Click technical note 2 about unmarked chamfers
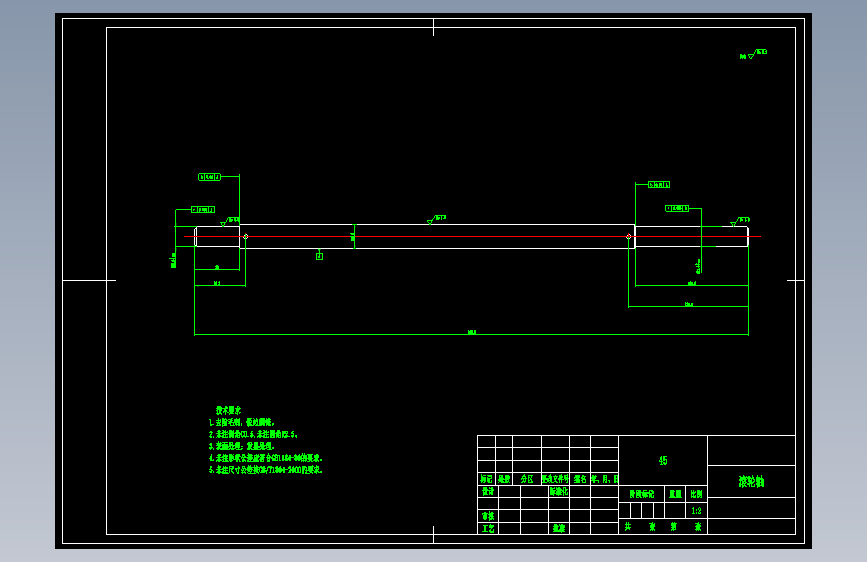The width and height of the screenshot is (867, 562). coord(253,434)
